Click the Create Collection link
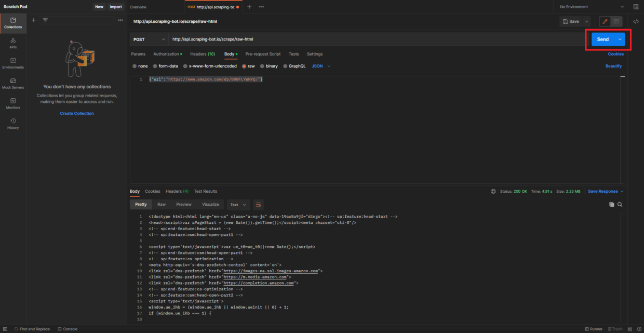 click(77, 113)
